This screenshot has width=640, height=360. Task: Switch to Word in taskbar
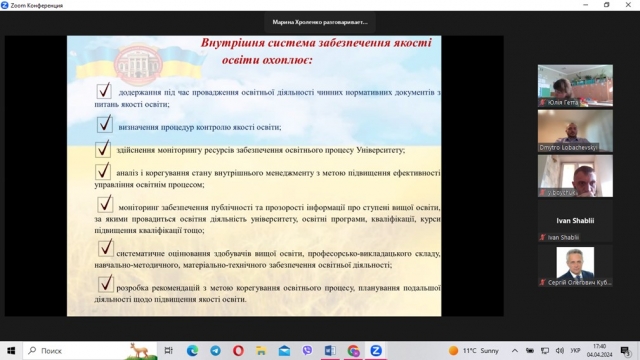tap(330, 351)
